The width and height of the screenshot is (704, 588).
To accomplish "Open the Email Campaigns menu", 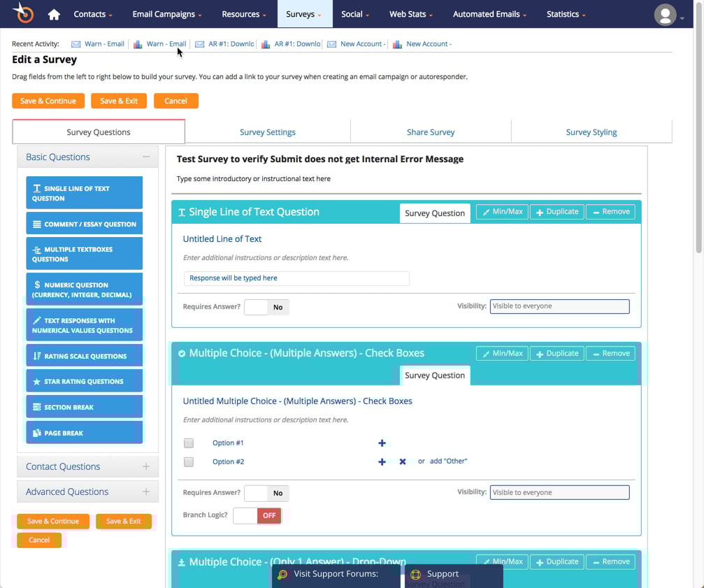I will click(x=166, y=15).
